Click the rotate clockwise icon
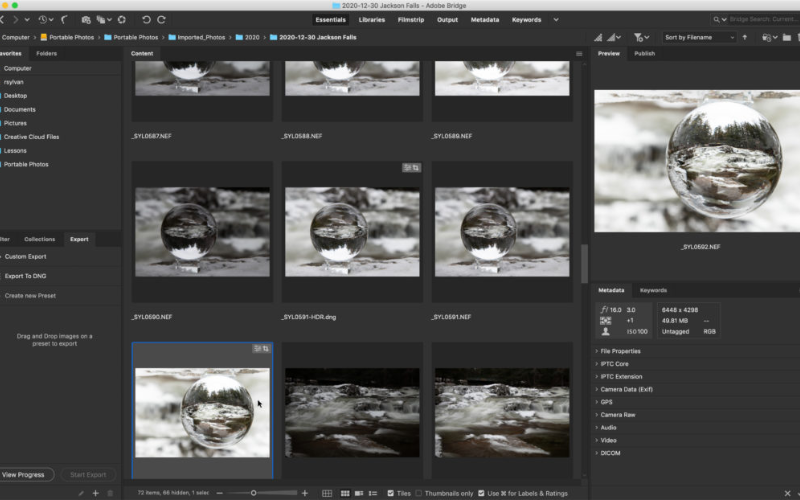Image resolution: width=800 pixels, height=500 pixels. (x=161, y=19)
